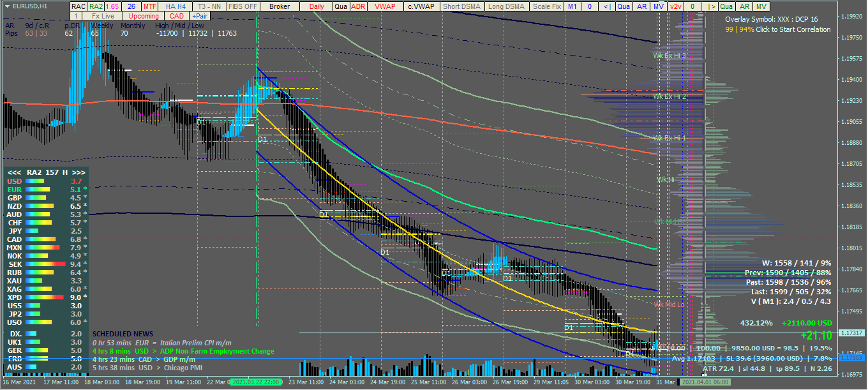Click to Start Correlation text
This screenshot has width=868, height=390.
[x=793, y=29]
